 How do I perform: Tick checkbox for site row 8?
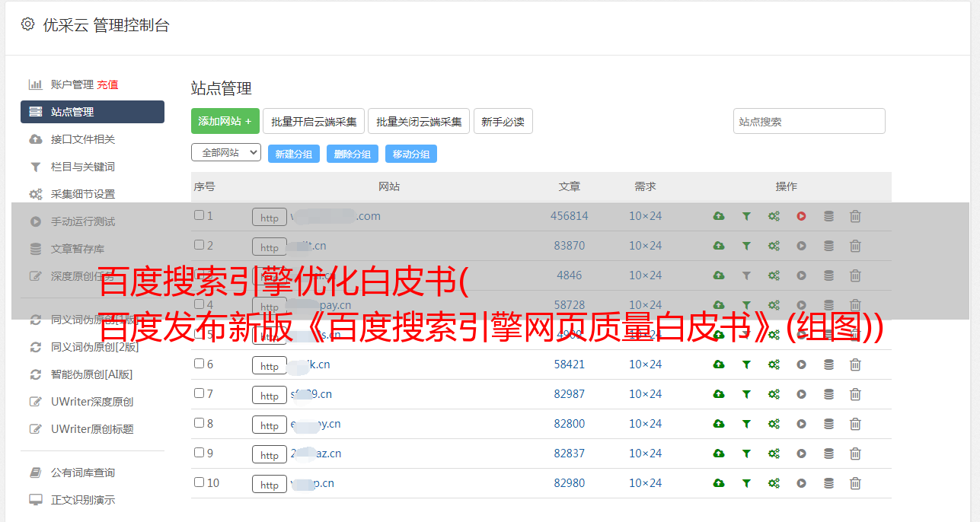199,423
